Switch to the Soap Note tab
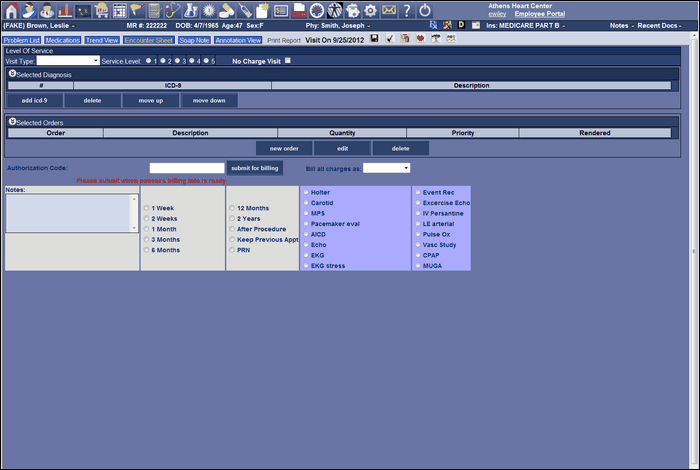The width and height of the screenshot is (700, 470). pos(195,40)
